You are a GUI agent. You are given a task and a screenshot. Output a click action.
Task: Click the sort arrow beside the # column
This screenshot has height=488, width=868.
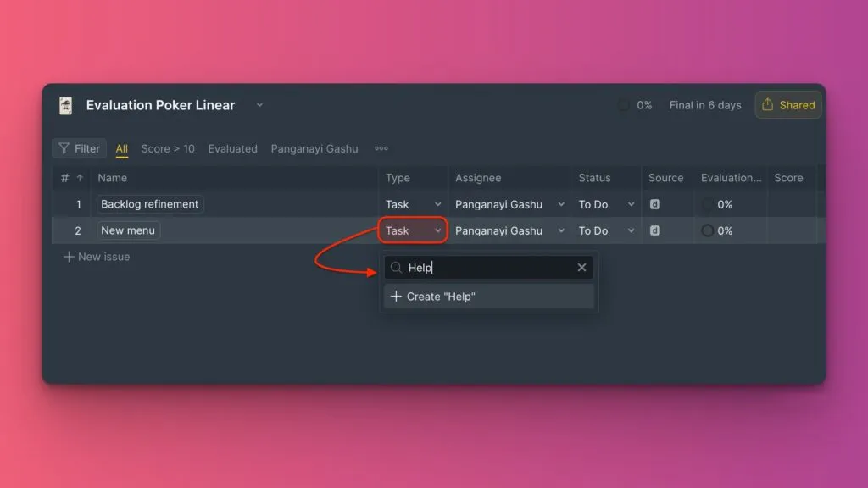click(80, 178)
